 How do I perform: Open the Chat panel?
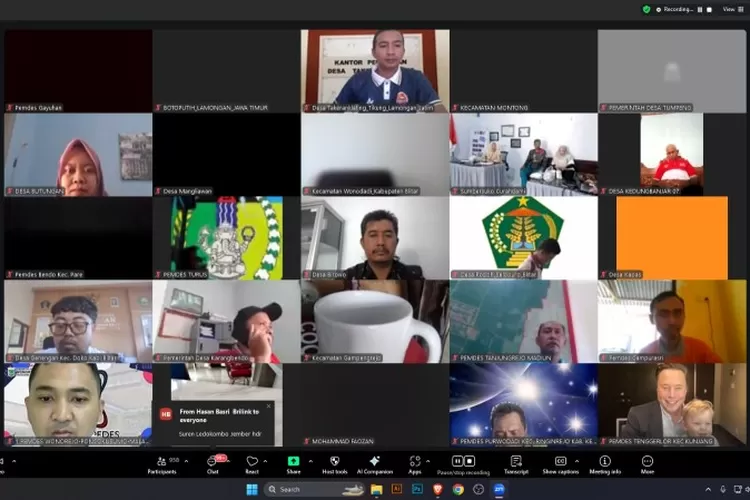click(x=212, y=465)
